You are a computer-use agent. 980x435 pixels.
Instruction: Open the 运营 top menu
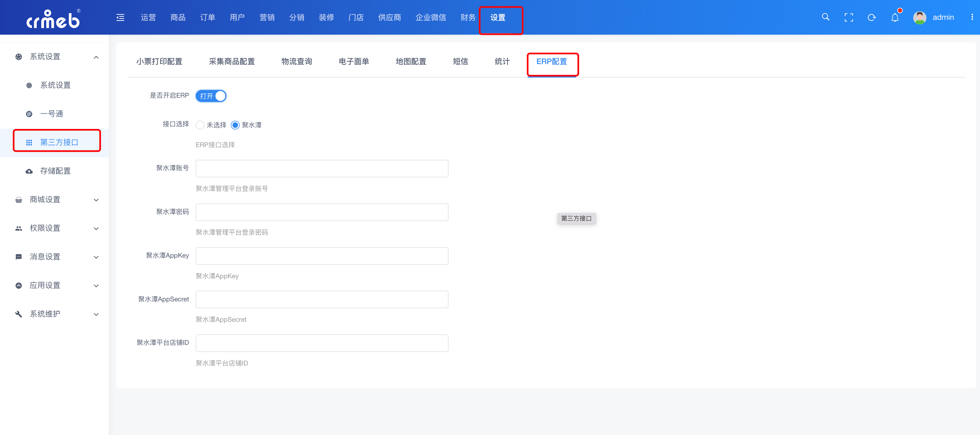(x=148, y=18)
